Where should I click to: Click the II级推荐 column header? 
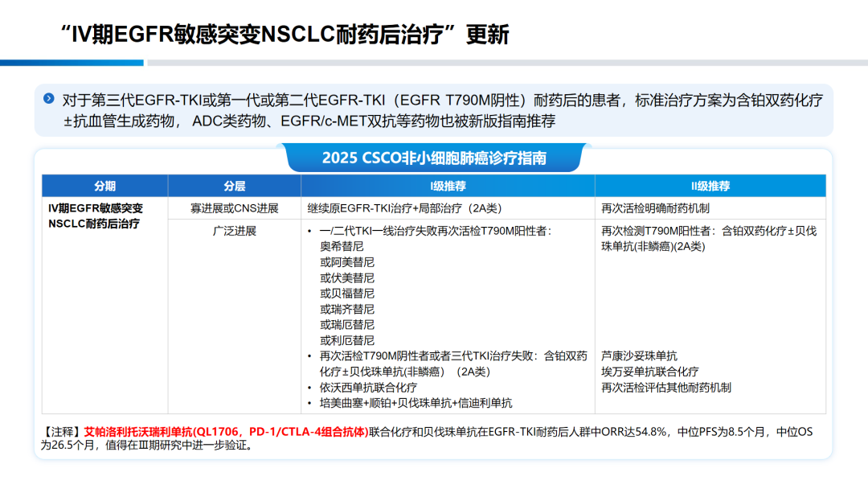coord(710,186)
